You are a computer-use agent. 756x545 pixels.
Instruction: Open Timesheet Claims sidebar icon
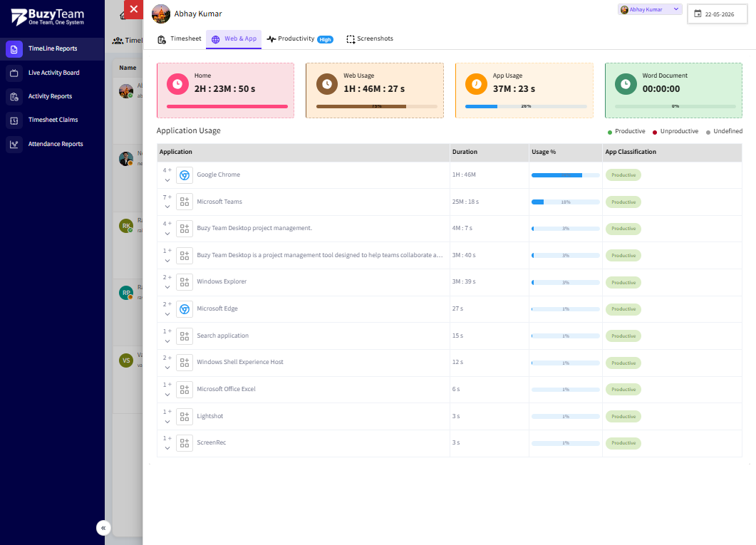(14, 120)
